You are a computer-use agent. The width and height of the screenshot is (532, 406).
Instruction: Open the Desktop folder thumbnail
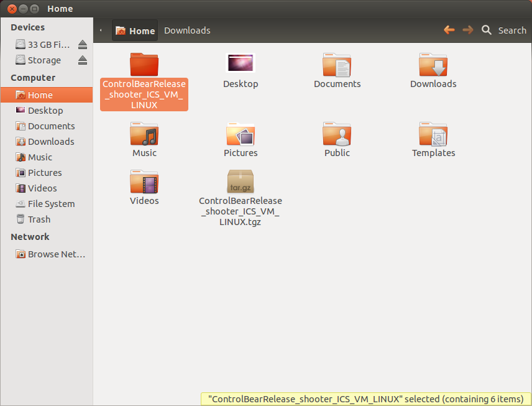(241, 65)
